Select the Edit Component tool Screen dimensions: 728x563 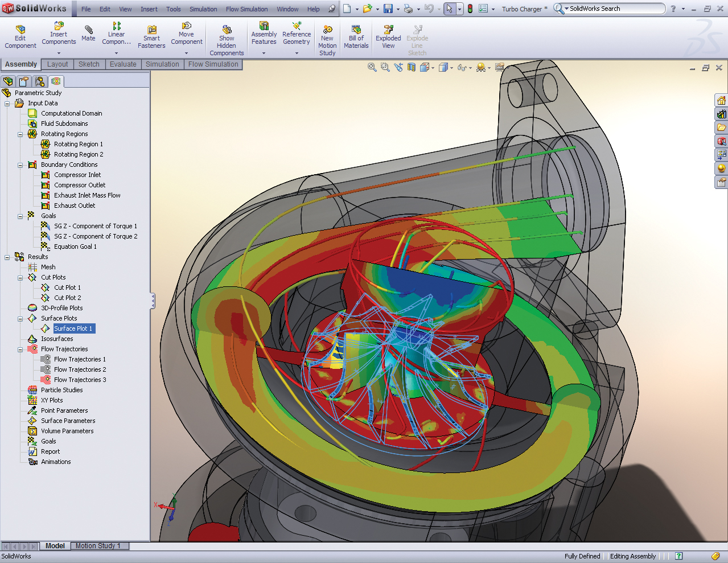tap(20, 34)
